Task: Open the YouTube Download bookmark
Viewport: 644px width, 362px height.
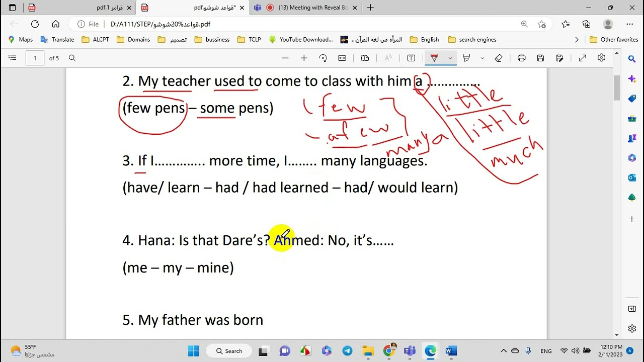Action: pos(301,40)
